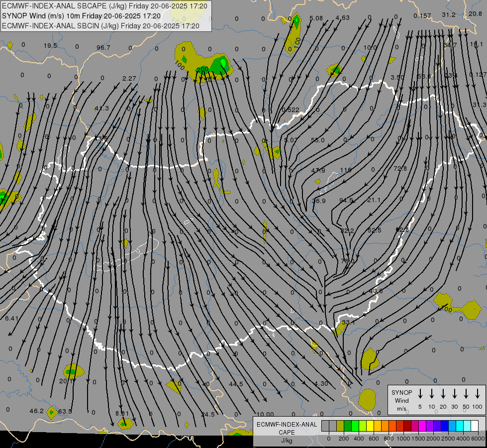Screen dimensions: 487x448
Task: Click the 2500 label on CAPE scale
Action: coord(448,439)
